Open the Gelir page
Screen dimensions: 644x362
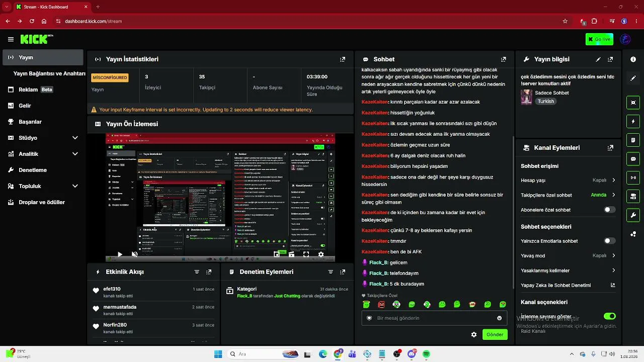pyautogui.click(x=43, y=106)
